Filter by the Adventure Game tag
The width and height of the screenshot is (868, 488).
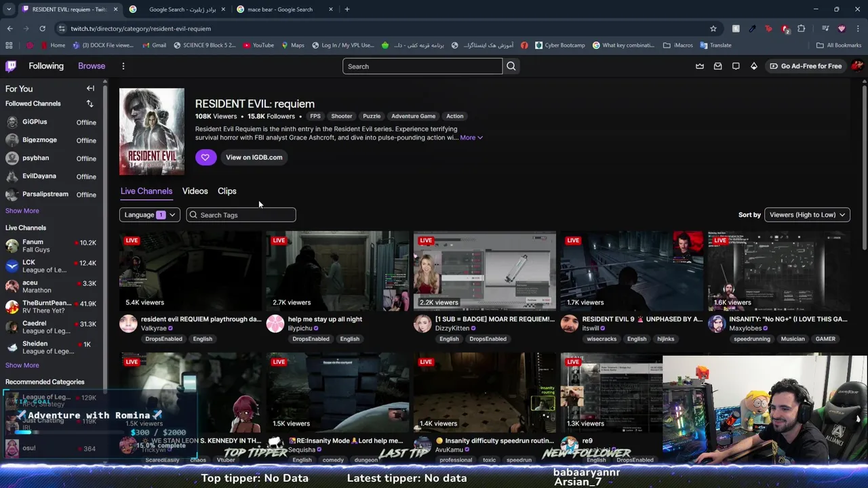414,116
